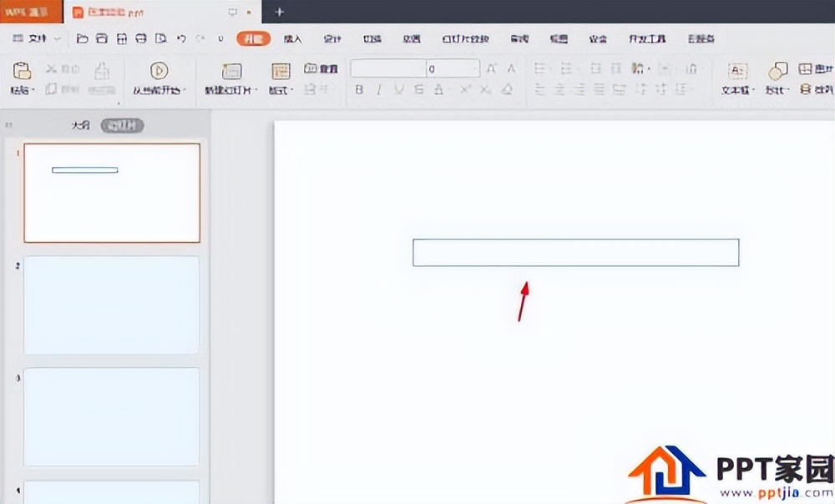Click the slide Layout icon

(x=281, y=71)
